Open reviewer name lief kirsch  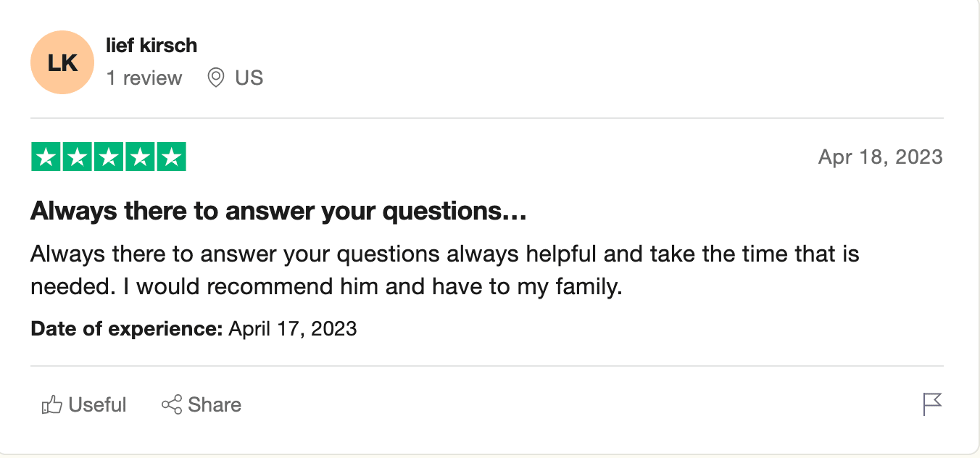pyautogui.click(x=151, y=45)
